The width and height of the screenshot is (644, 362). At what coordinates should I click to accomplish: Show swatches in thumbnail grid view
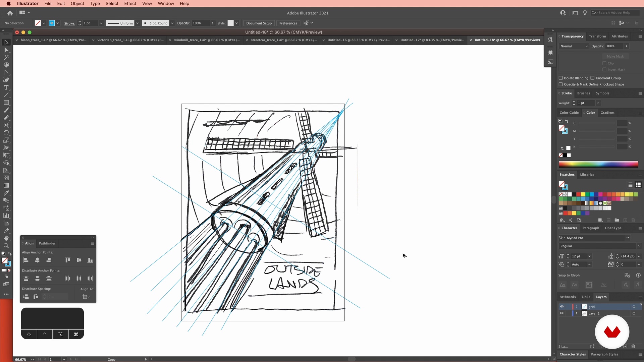(x=638, y=185)
